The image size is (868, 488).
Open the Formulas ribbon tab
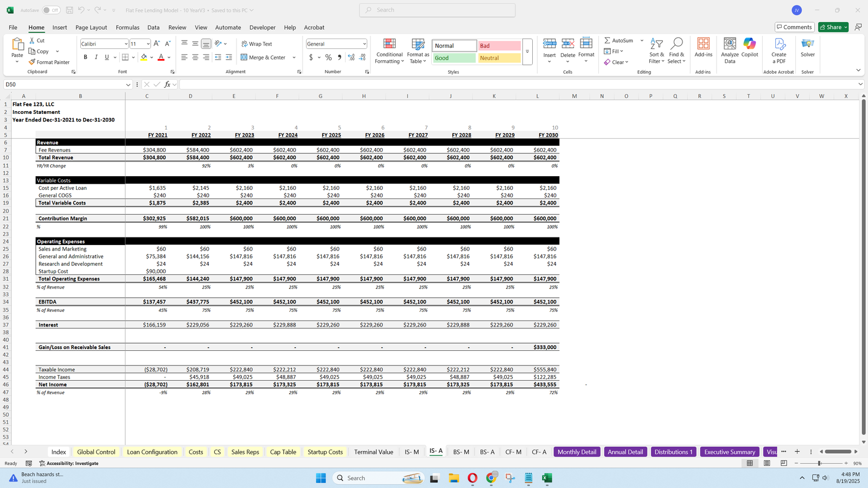click(127, 28)
